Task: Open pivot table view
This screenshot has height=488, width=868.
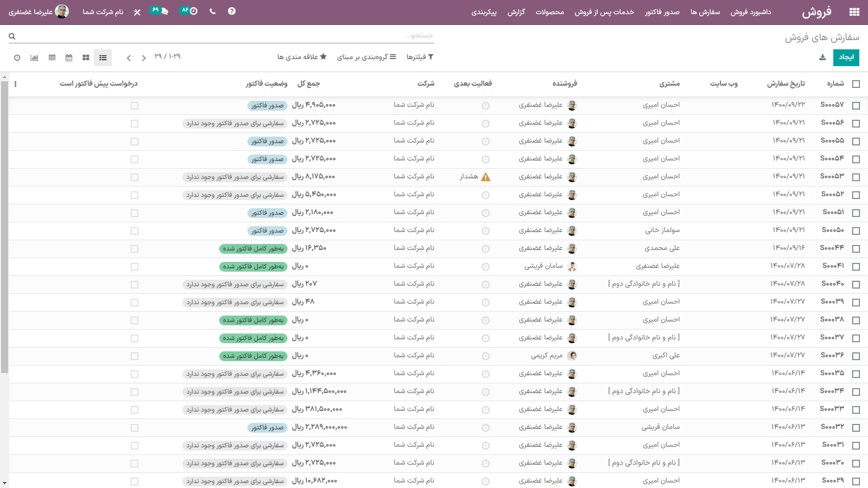Action: click(52, 57)
